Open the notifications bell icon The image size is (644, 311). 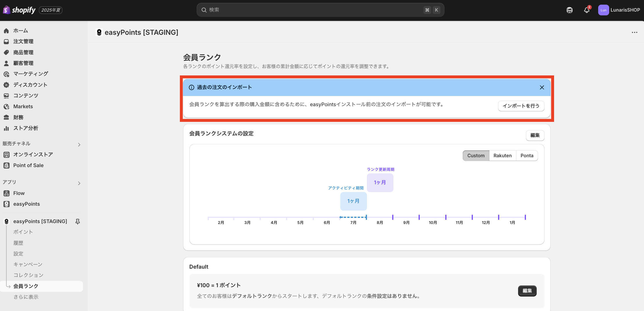587,10
